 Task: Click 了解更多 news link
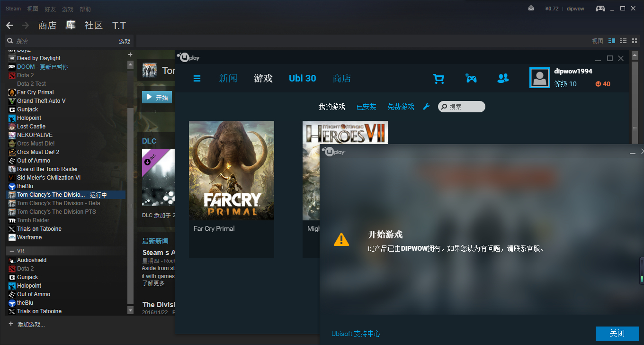coord(153,283)
